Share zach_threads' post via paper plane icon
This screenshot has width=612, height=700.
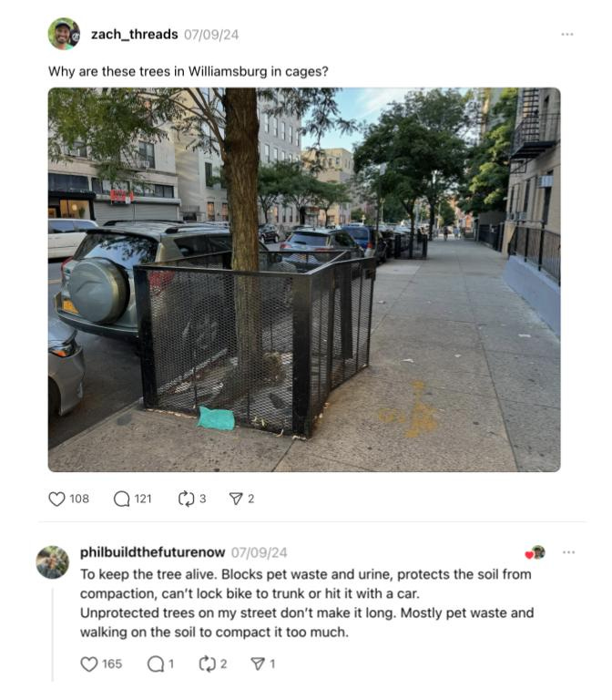click(x=236, y=499)
